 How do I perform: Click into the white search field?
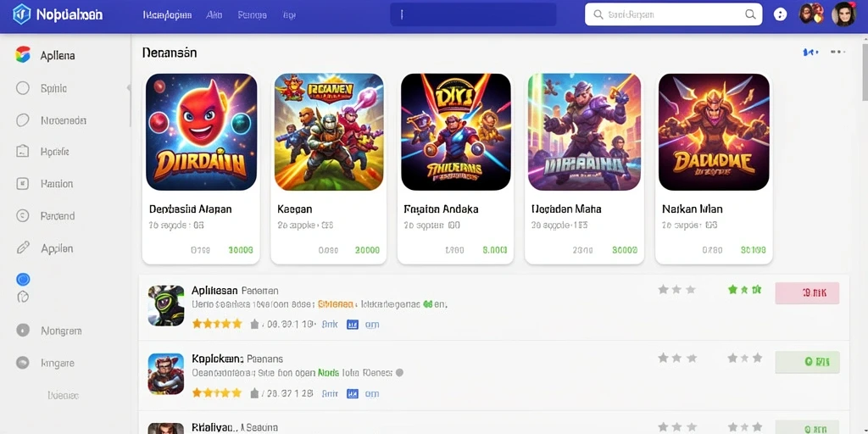pos(673,14)
